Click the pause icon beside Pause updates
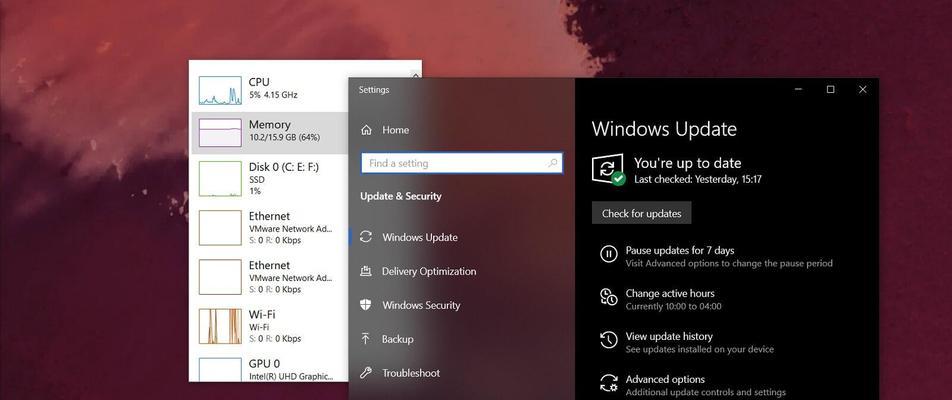Image resolution: width=952 pixels, height=400 pixels. (x=608, y=254)
